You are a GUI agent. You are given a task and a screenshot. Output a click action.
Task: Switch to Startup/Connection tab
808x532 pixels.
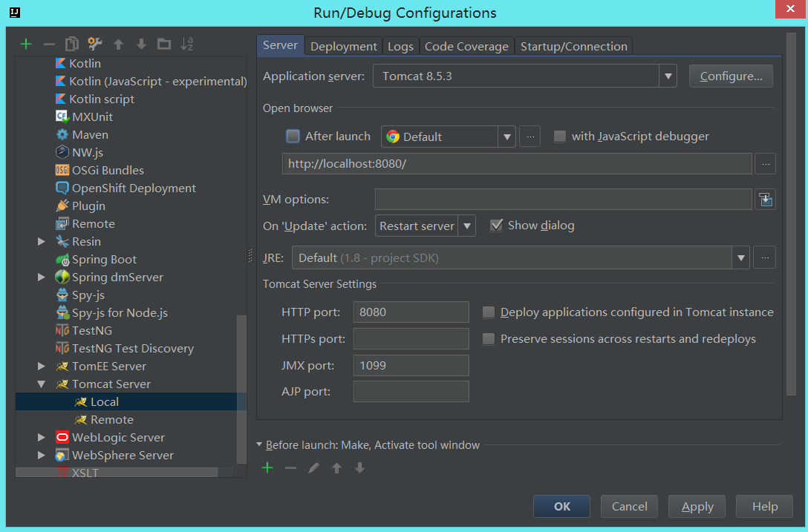(573, 46)
